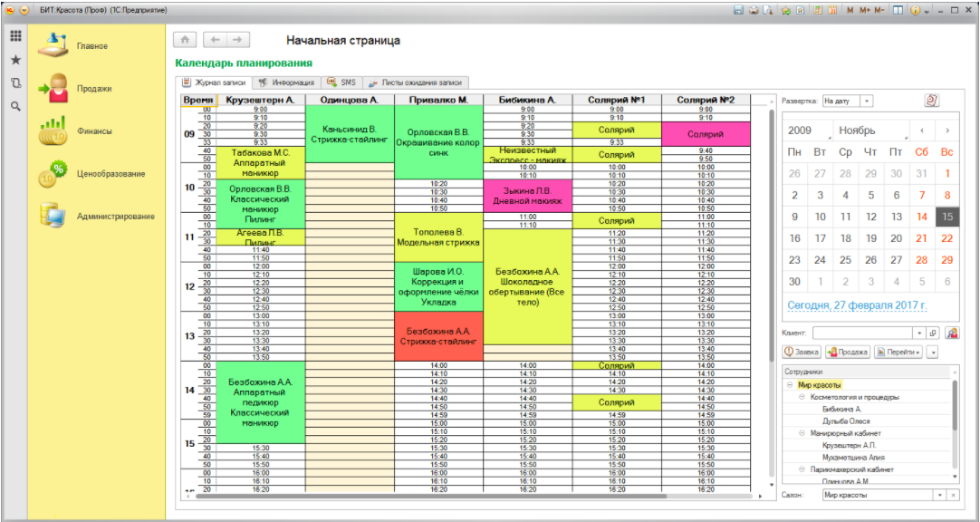Toggle the split window panels icon

[898, 10]
